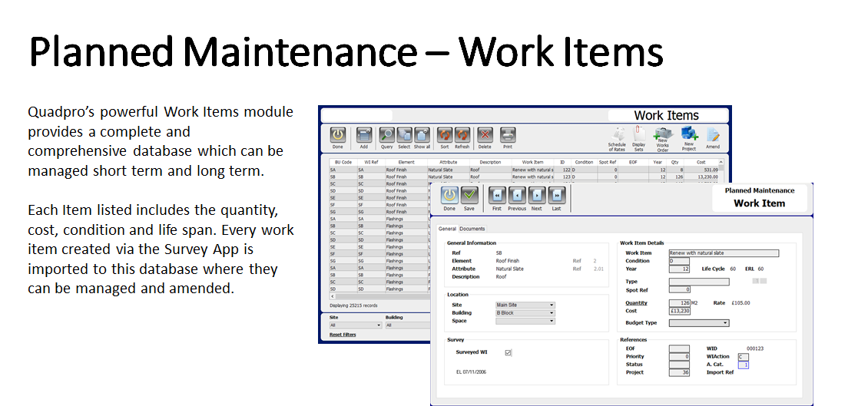
Task: Click Done icon in Work Items list toolbar
Action: (x=338, y=136)
